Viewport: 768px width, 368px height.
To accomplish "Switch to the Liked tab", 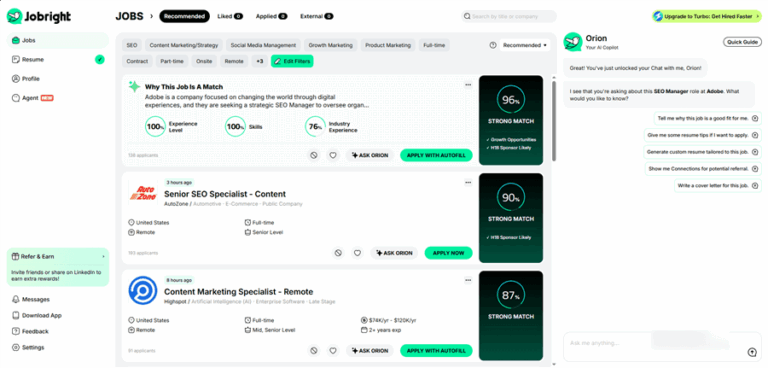I will (x=230, y=16).
